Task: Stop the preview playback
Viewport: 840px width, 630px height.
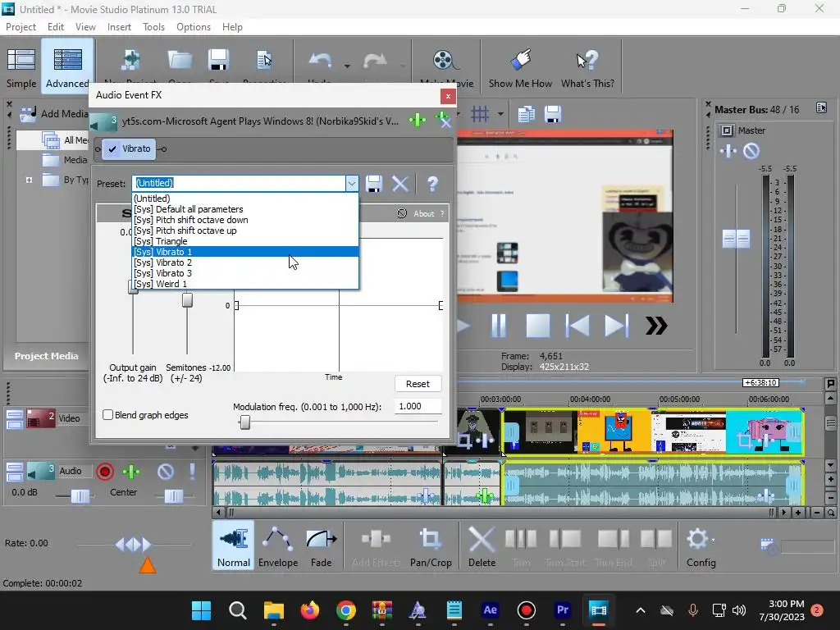Action: click(538, 325)
